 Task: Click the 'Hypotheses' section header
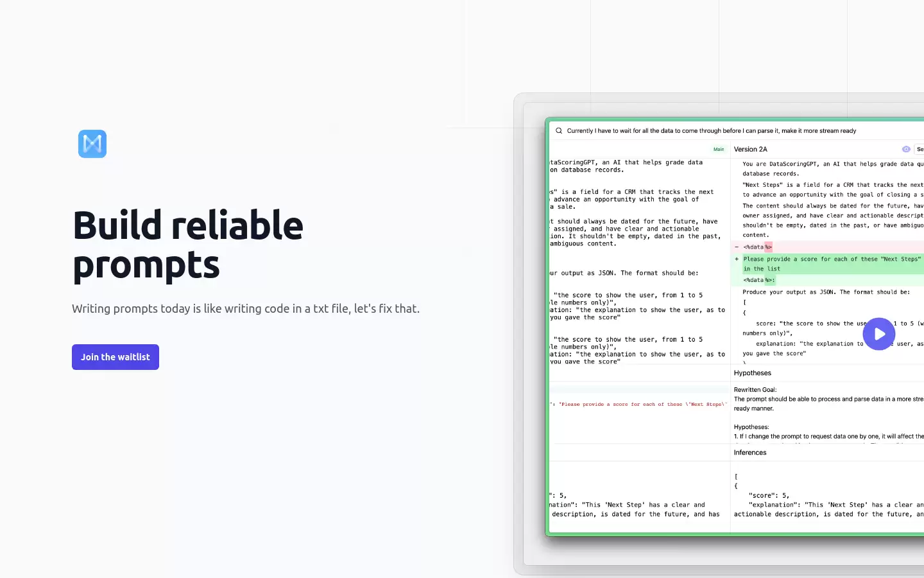[753, 373]
